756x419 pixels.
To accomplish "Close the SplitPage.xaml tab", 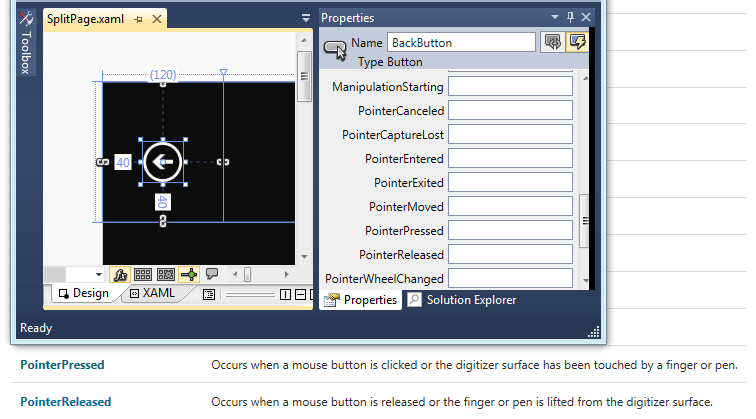I will pos(157,19).
